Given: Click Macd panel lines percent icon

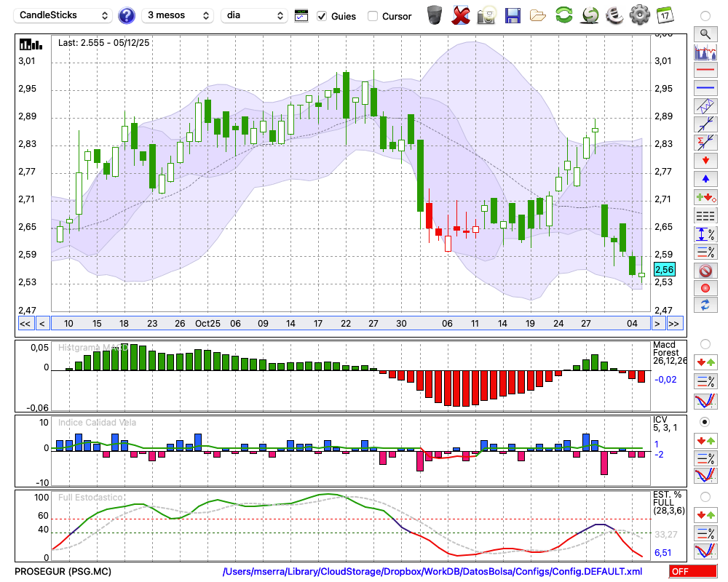Looking at the screenshot, I should (x=705, y=381).
